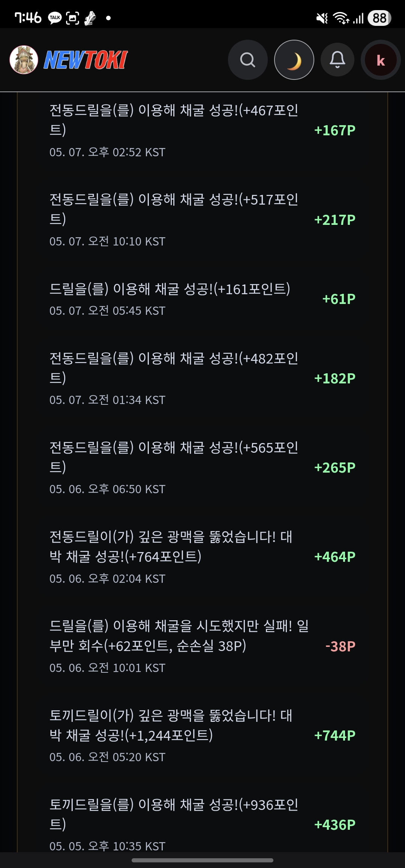Open KakaoTalk notification in status bar

click(55, 18)
